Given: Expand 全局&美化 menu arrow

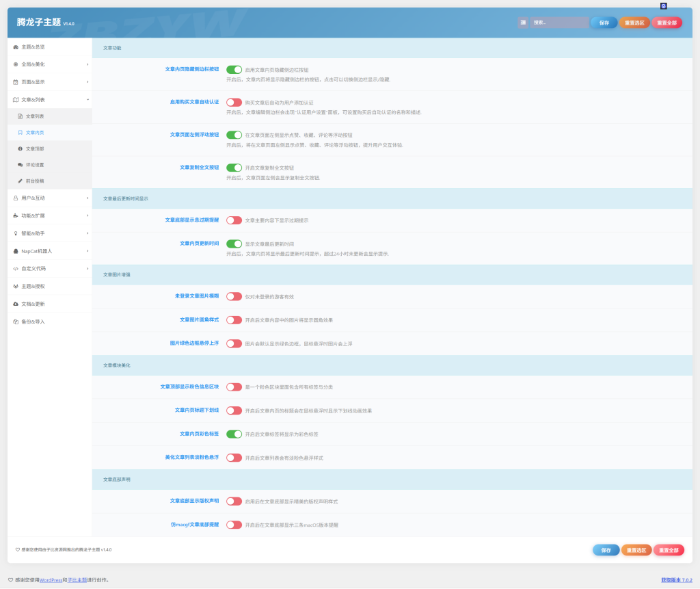Looking at the screenshot, I should pos(87,64).
